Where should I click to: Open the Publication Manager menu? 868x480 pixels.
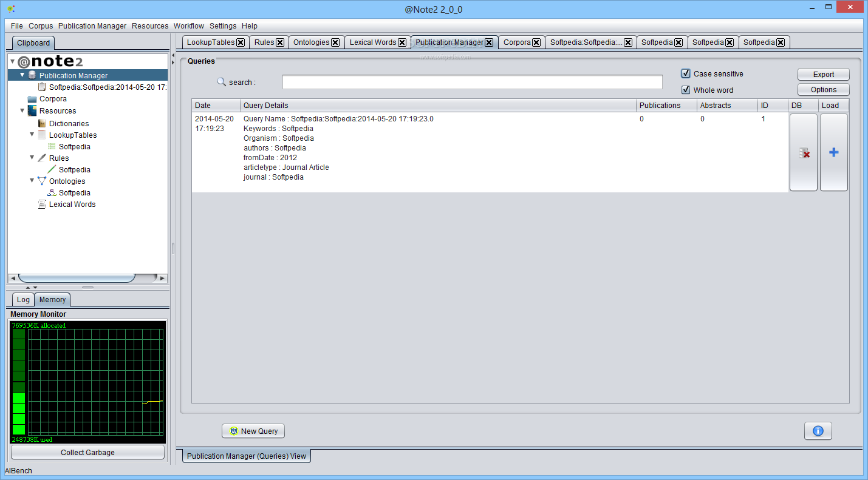point(92,26)
